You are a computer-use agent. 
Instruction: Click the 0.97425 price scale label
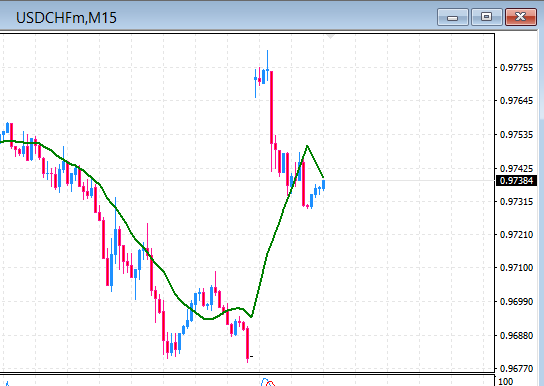(x=516, y=169)
